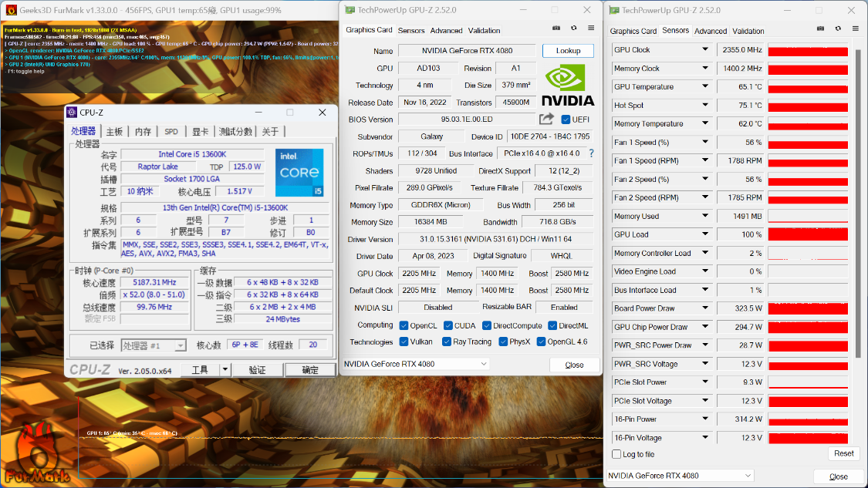Click the CPU-Z 工具 (Tools) button

200,369
